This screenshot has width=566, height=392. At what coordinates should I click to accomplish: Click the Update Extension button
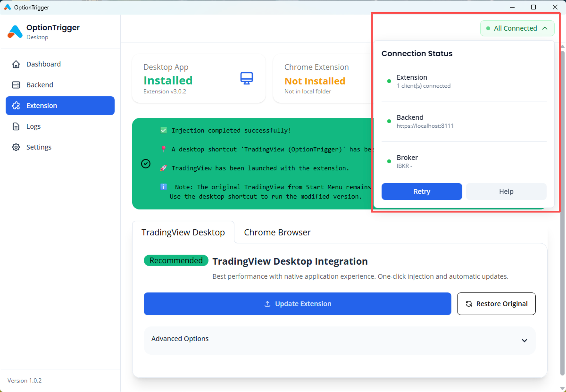point(297,304)
